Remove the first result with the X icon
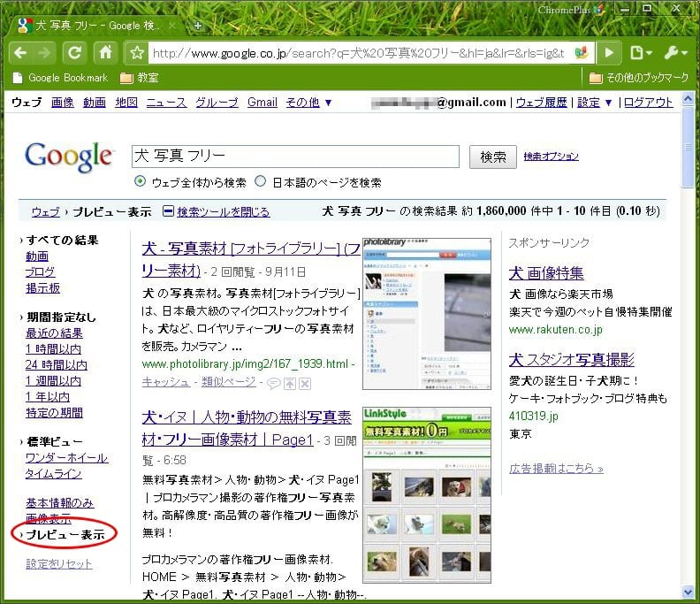700x604 pixels. click(304, 382)
